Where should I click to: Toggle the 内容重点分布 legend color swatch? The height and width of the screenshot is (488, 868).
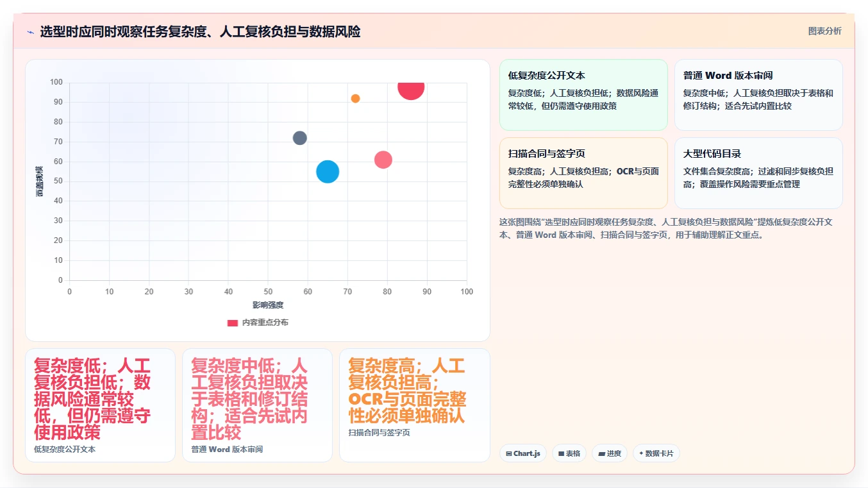tap(233, 323)
